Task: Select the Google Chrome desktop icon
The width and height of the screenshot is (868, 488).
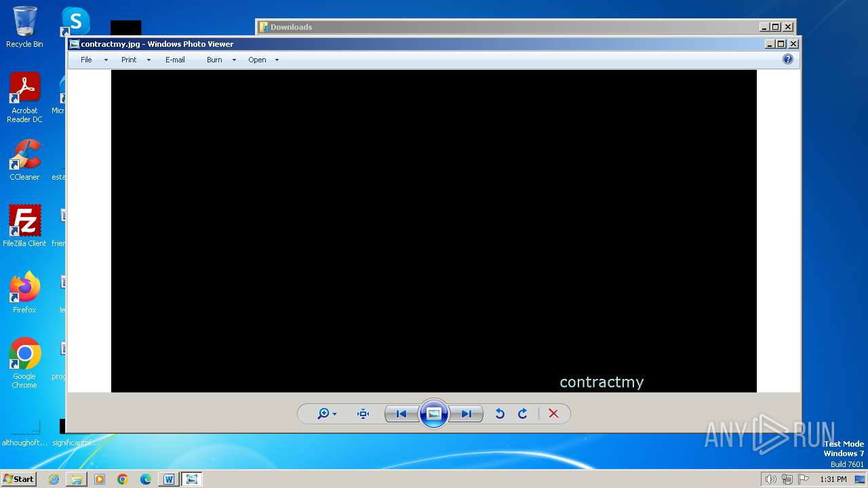Action: [x=24, y=363]
